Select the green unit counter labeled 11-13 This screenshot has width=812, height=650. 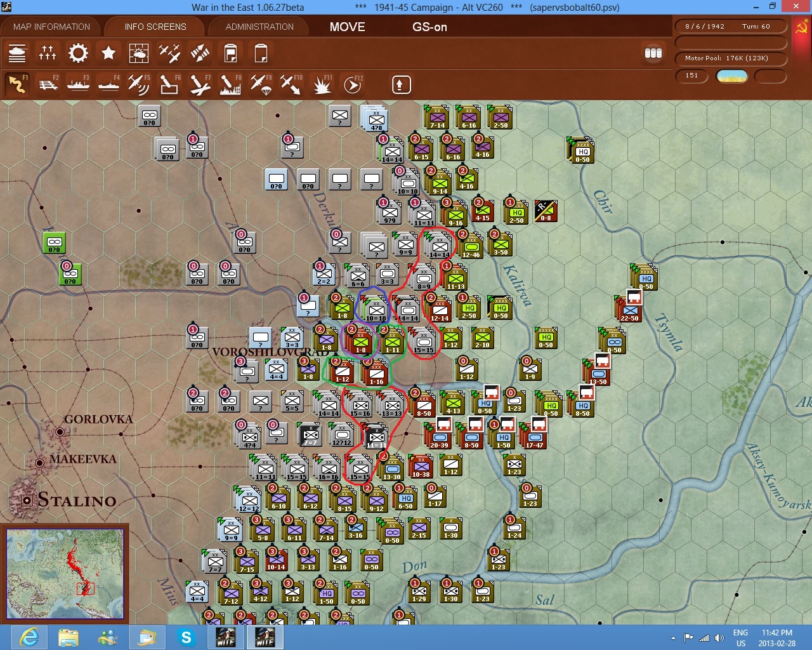[x=455, y=277]
